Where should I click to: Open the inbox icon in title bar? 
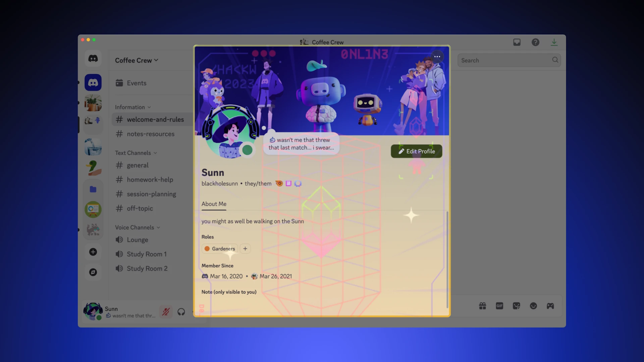coord(517,42)
